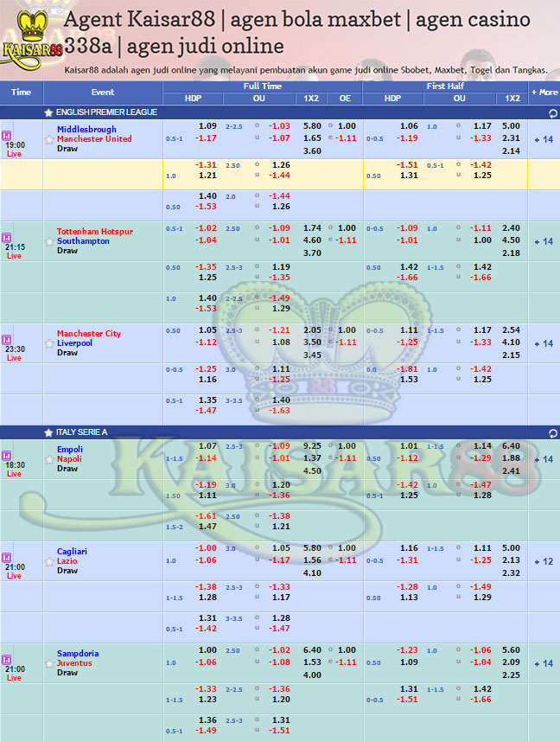Pick -1.61 handicap odds in Empoli match
Screen dimensions: 560x742
pyautogui.click(x=206, y=515)
